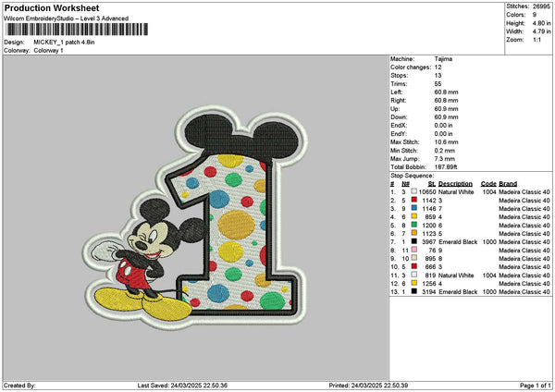Viewport: 555px width, 392px height.
Task: Select code 1000 in stop 13
Action: (x=489, y=292)
